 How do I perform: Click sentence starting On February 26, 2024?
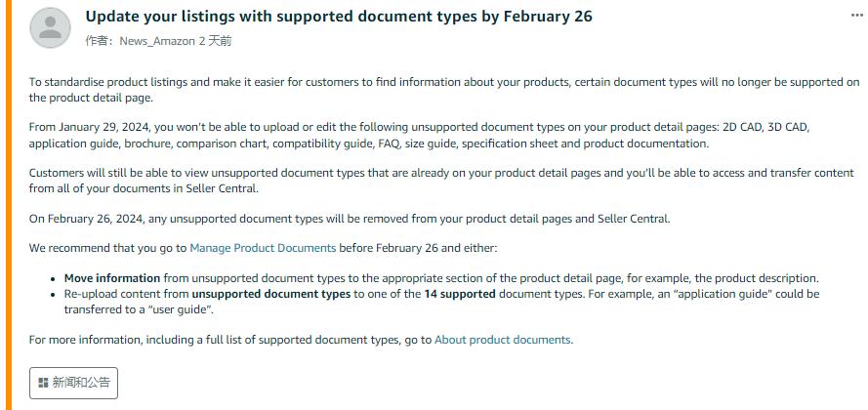coord(350,218)
